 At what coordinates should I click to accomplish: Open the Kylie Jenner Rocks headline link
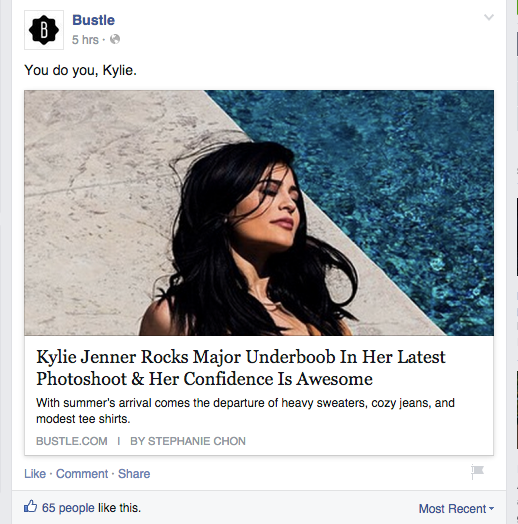pos(241,368)
